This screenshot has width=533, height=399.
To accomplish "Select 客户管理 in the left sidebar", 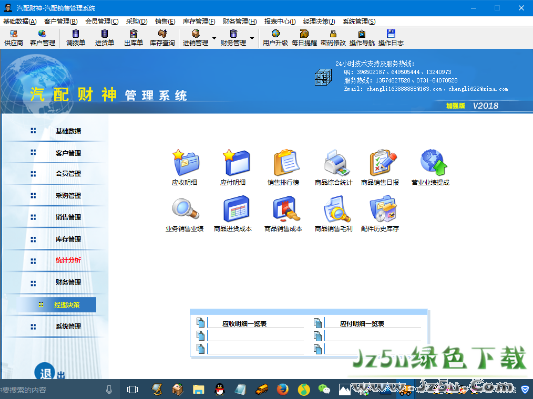I will [x=68, y=153].
